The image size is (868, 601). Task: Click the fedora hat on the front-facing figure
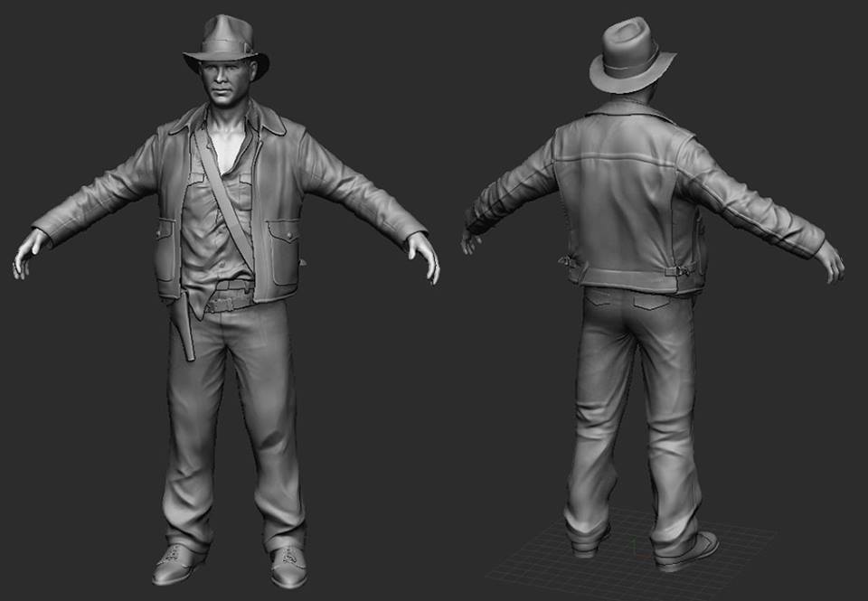226,47
